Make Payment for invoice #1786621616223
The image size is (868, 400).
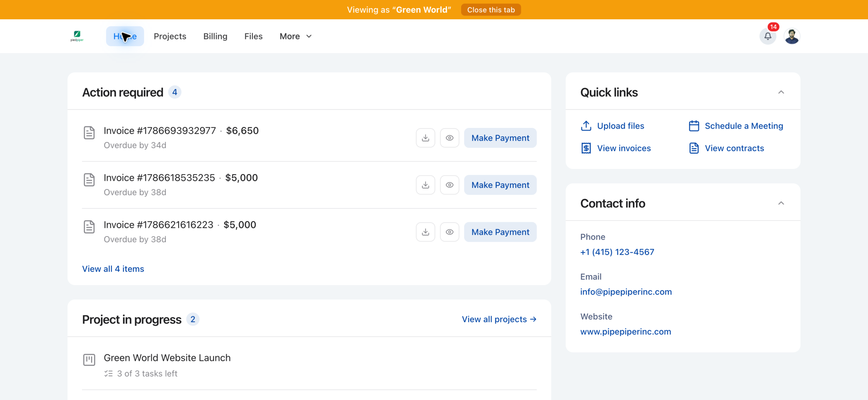coord(500,232)
